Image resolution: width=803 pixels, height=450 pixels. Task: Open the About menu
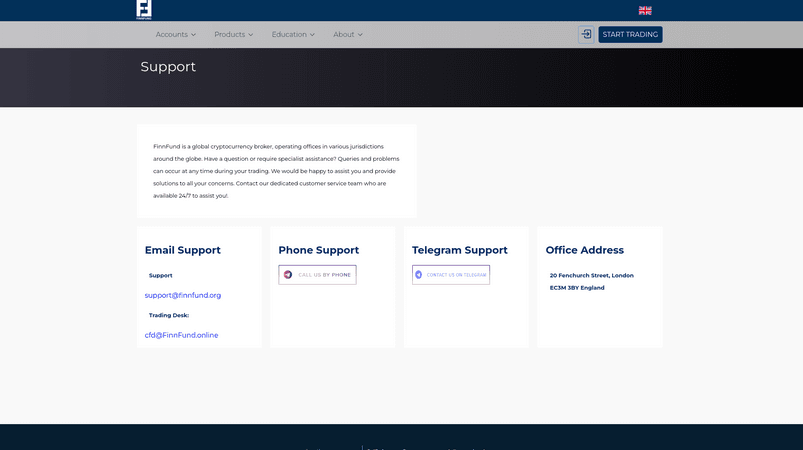coord(348,34)
